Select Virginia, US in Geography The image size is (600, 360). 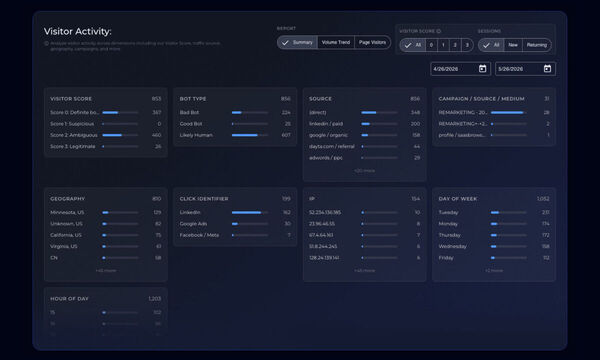point(106,246)
